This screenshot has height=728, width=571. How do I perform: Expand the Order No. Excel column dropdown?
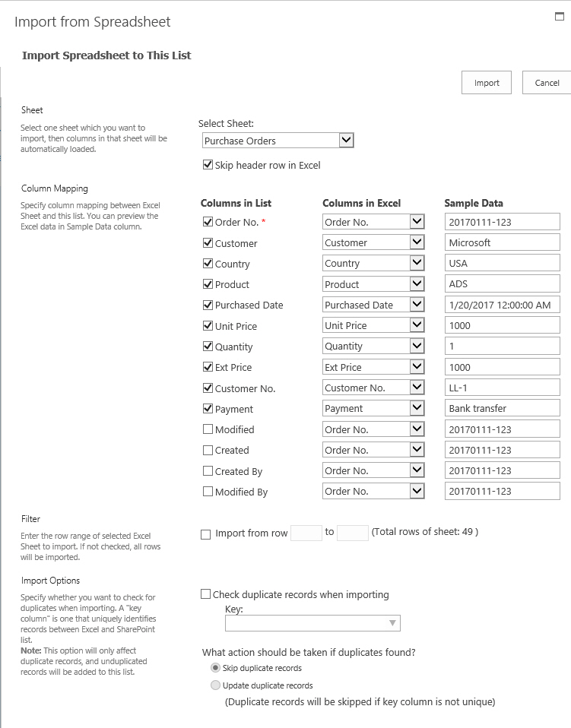tap(417, 222)
